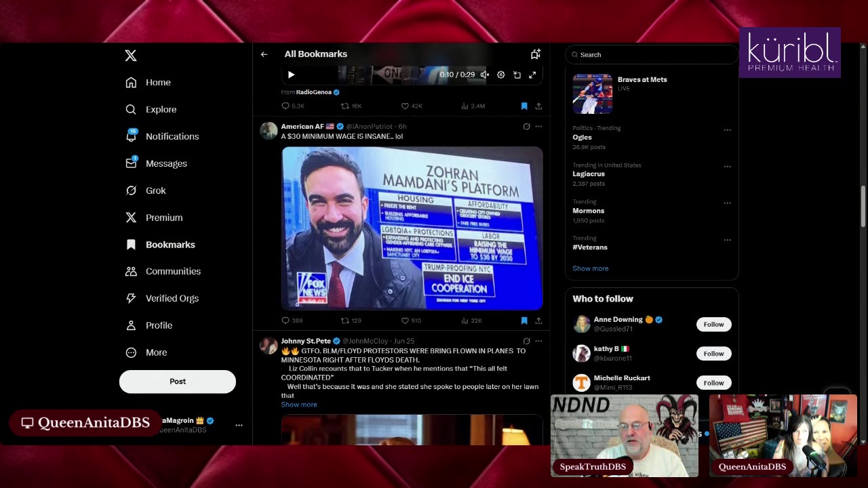Follow kathy B
The height and width of the screenshot is (488, 868).
(713, 354)
